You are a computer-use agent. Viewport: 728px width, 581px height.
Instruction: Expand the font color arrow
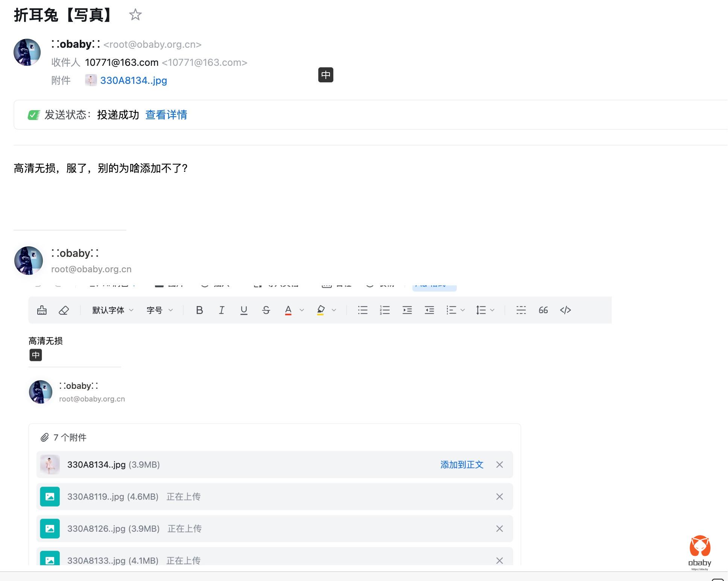[301, 310]
